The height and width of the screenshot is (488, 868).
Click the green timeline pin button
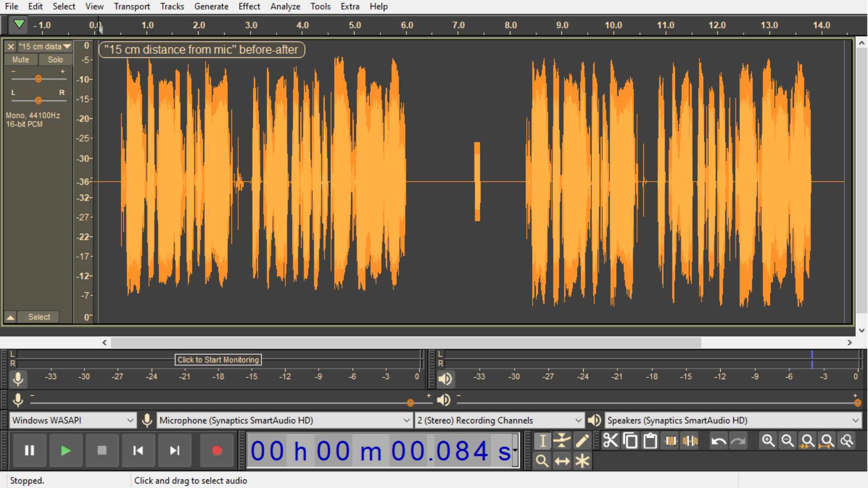tap(19, 24)
